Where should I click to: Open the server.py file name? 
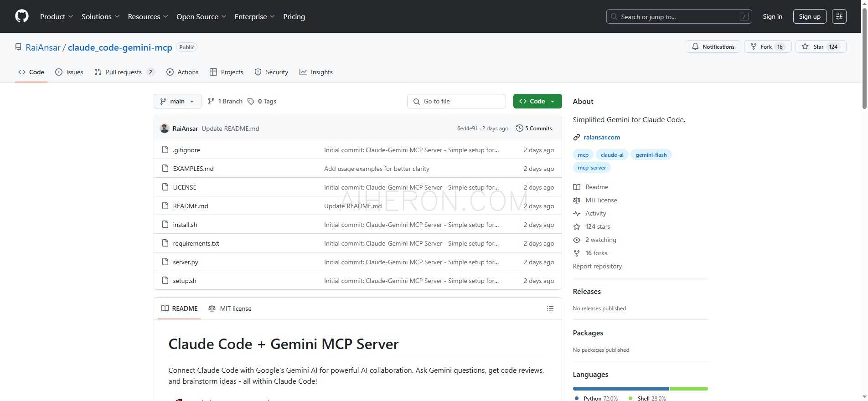[x=186, y=262]
